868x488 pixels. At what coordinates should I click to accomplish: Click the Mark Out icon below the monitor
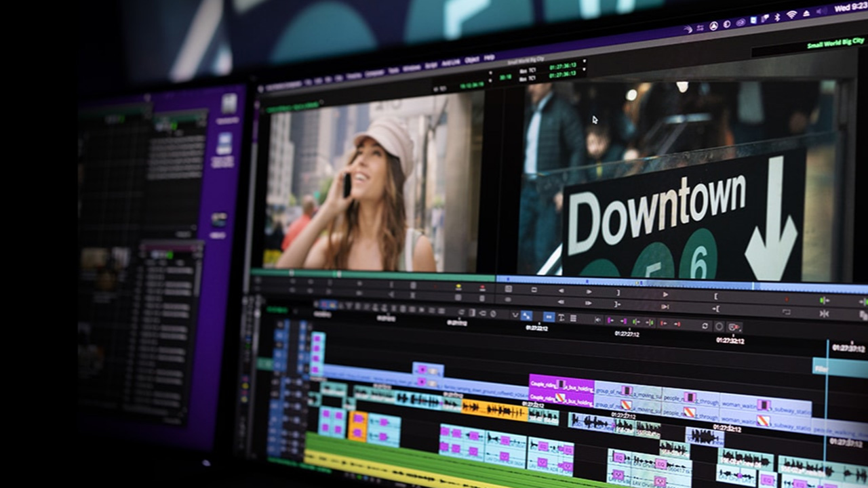618,292
